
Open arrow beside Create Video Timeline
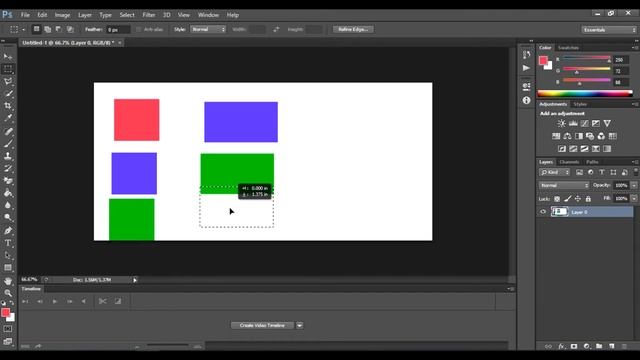300,325
